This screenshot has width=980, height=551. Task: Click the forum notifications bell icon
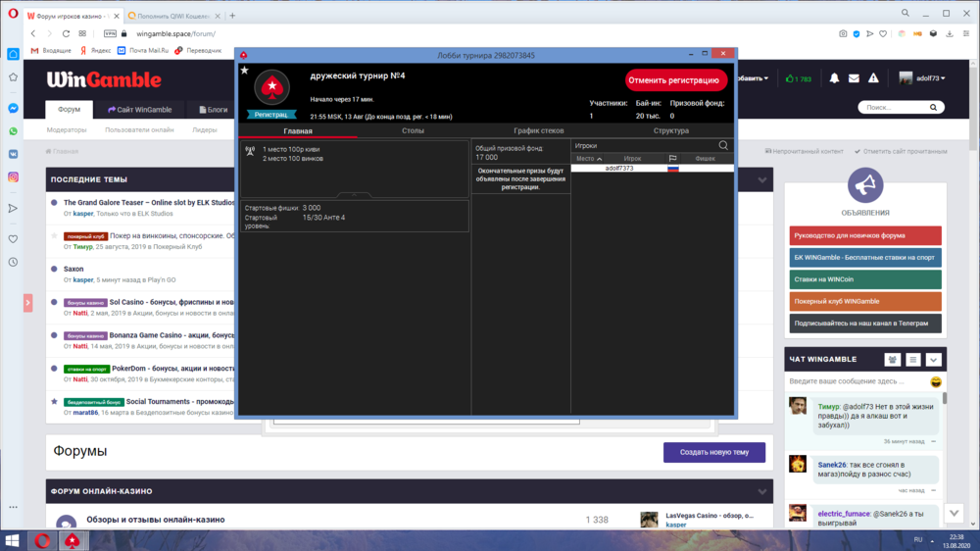coord(834,78)
